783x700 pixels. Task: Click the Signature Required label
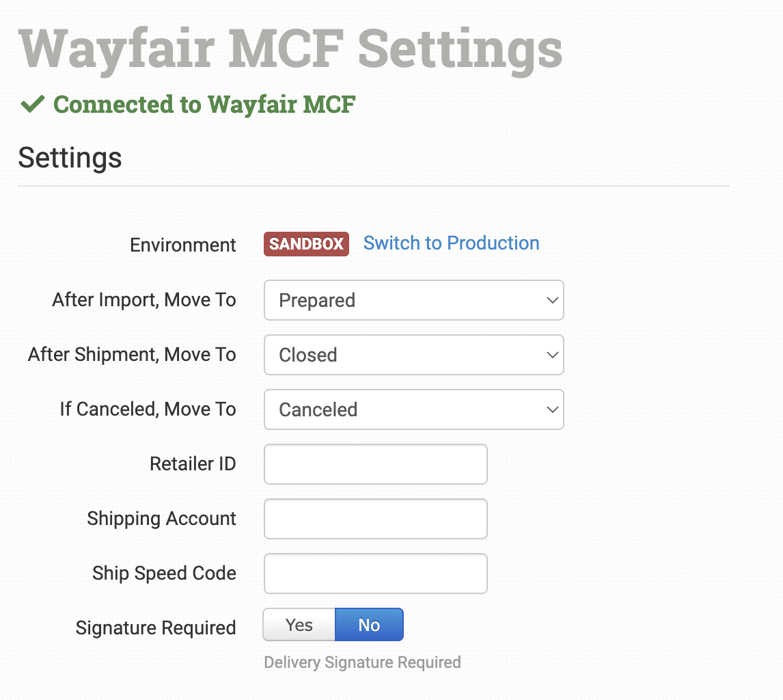pyautogui.click(x=156, y=628)
